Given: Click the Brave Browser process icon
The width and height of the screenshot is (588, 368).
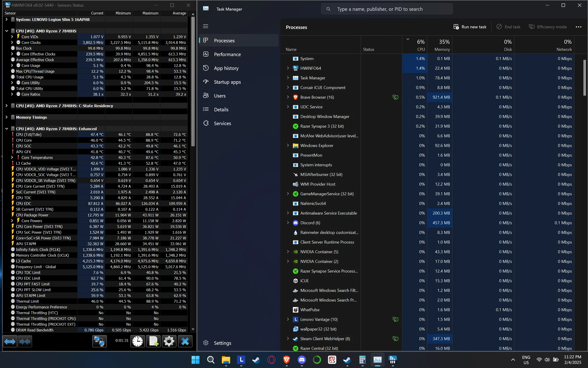Looking at the screenshot, I should click(295, 97).
